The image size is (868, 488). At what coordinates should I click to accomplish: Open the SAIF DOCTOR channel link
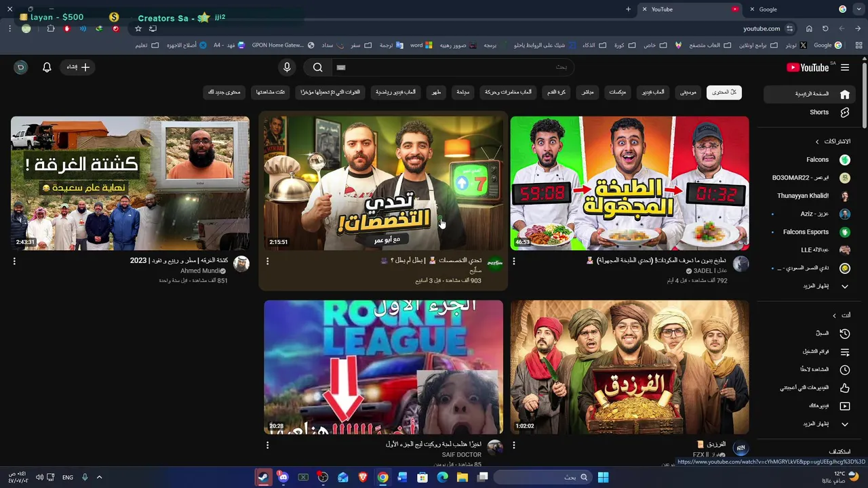[462, 455]
